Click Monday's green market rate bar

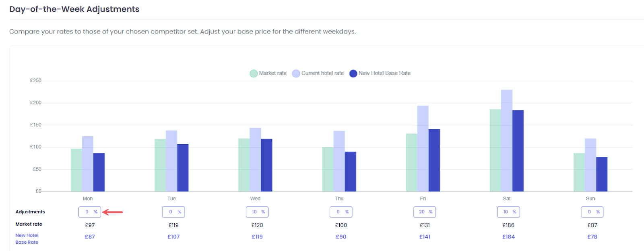point(76,170)
